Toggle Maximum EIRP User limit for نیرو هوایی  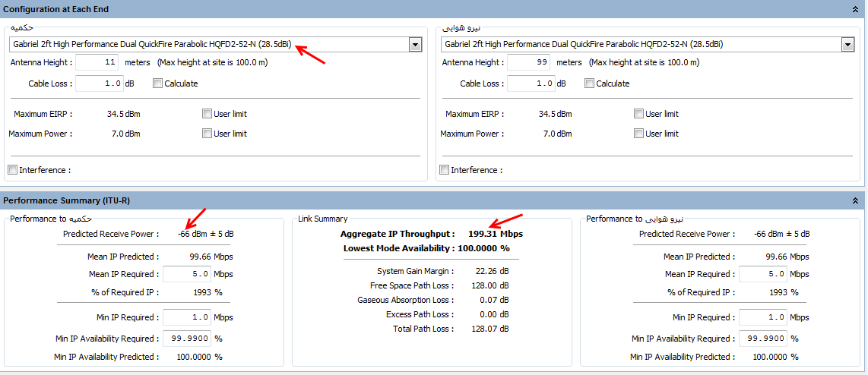click(x=638, y=114)
